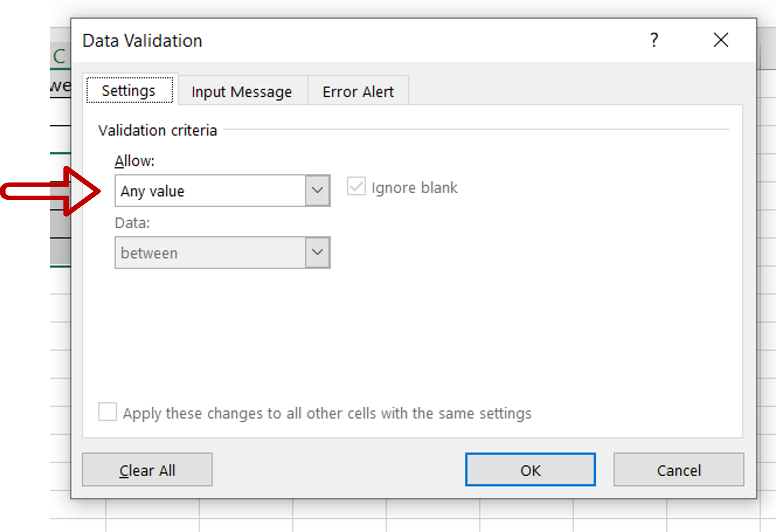Image resolution: width=776 pixels, height=532 pixels.
Task: Close the Data Validation dialog
Action: point(721,40)
